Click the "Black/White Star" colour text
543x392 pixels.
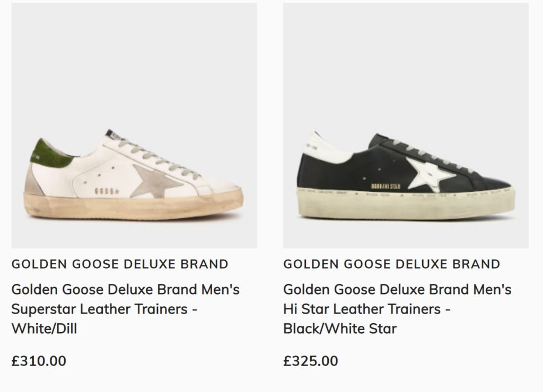(x=340, y=328)
